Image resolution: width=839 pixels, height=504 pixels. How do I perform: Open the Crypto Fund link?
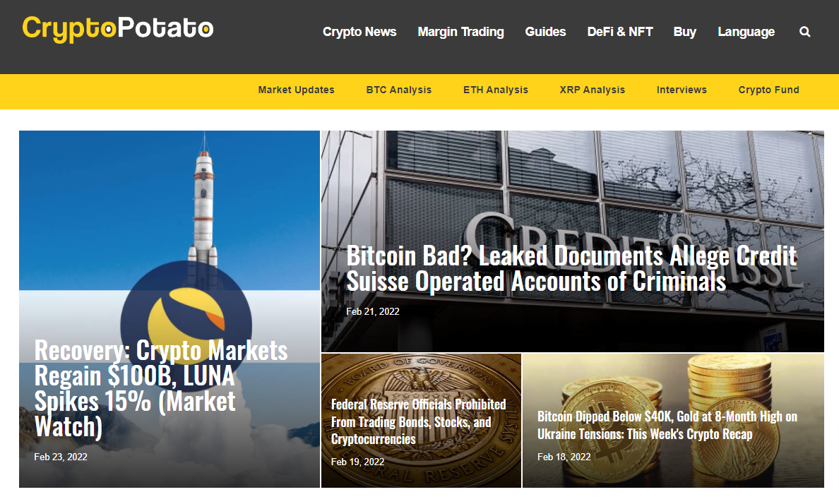point(769,90)
